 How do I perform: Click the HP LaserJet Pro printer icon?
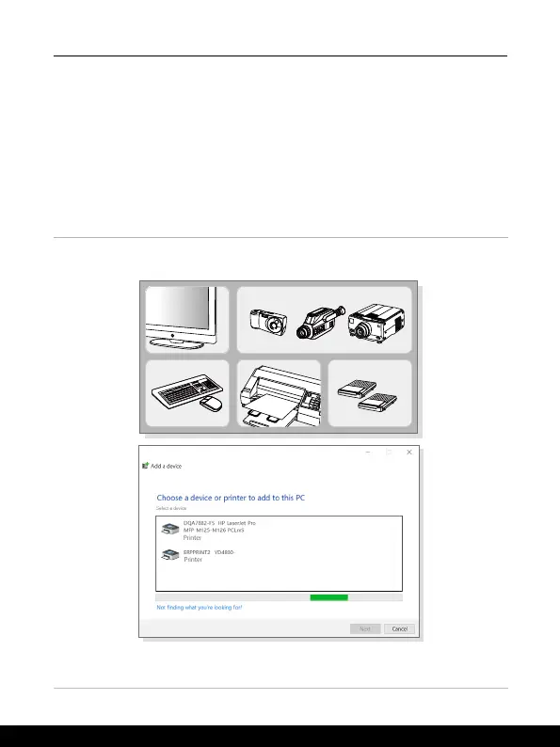click(x=170, y=529)
